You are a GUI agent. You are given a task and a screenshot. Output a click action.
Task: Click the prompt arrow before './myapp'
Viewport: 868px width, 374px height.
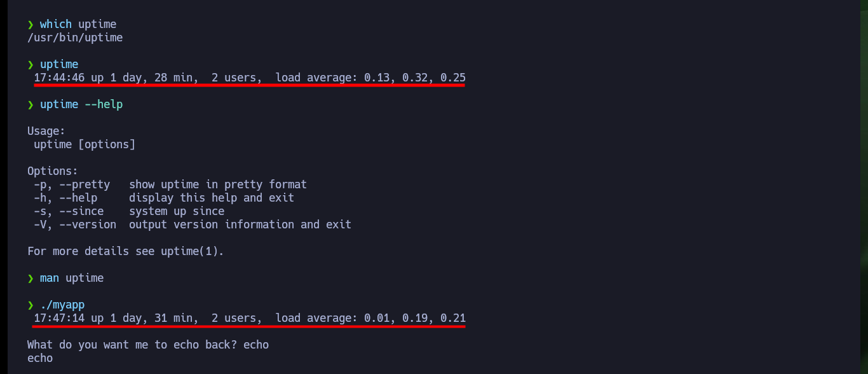click(x=31, y=305)
